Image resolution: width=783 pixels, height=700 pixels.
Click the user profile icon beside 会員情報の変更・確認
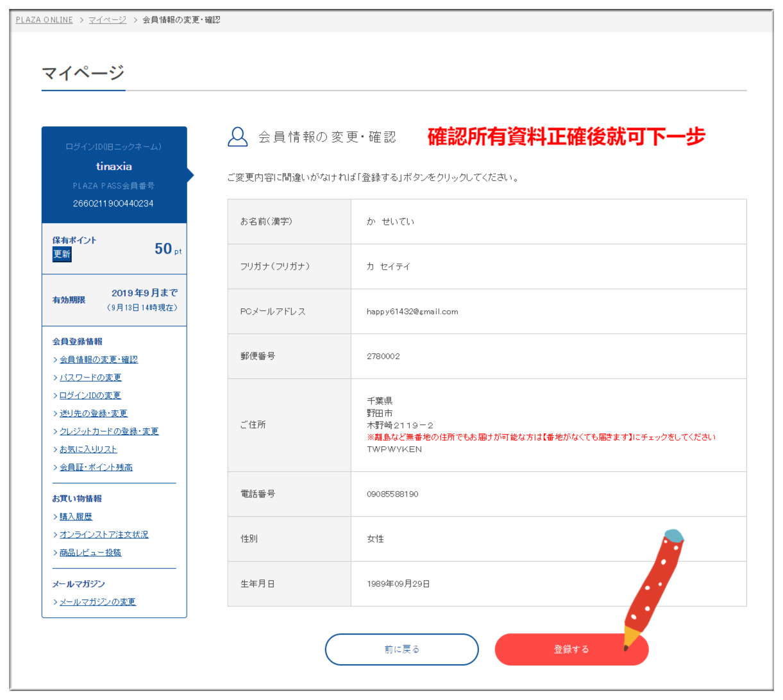tap(237, 137)
